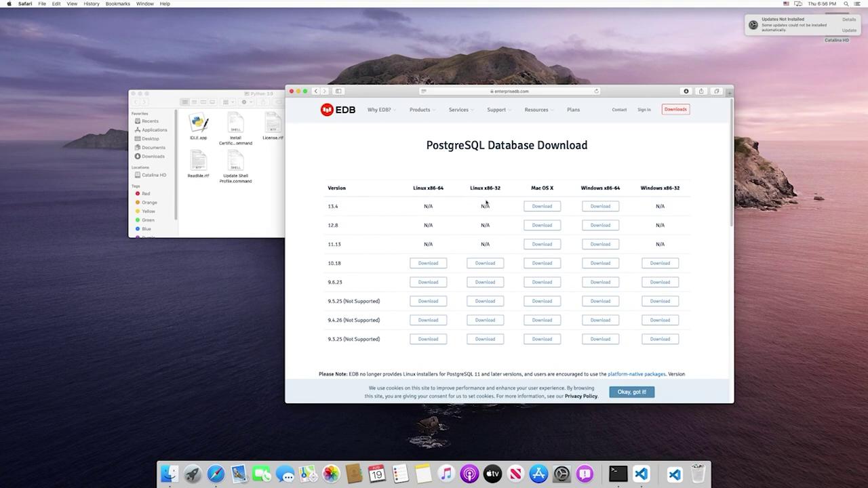This screenshot has height=488, width=868.
Task: Open Finder's Action gear dropdown
Action: pyautogui.click(x=246, y=102)
